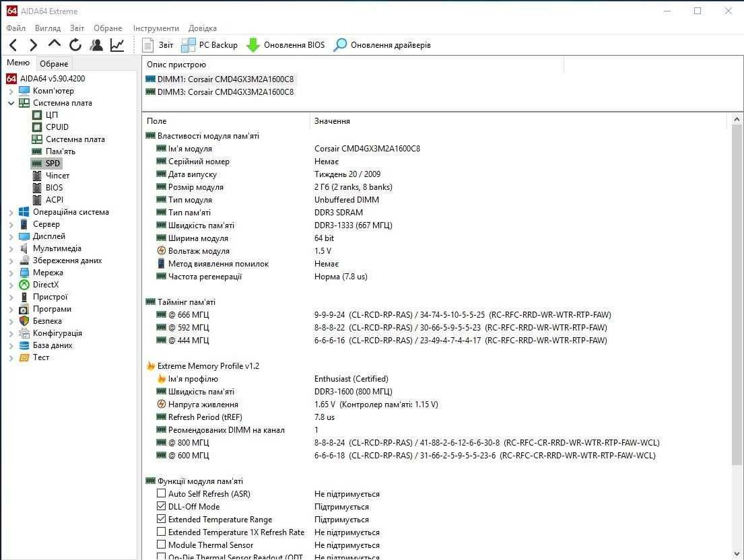
Task: Open the Звіт report button
Action: [158, 45]
